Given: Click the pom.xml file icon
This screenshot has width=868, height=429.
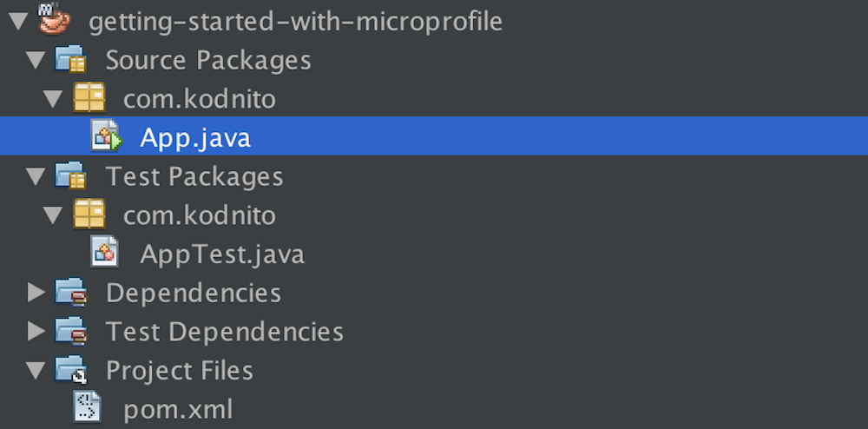Looking at the screenshot, I should click(88, 408).
